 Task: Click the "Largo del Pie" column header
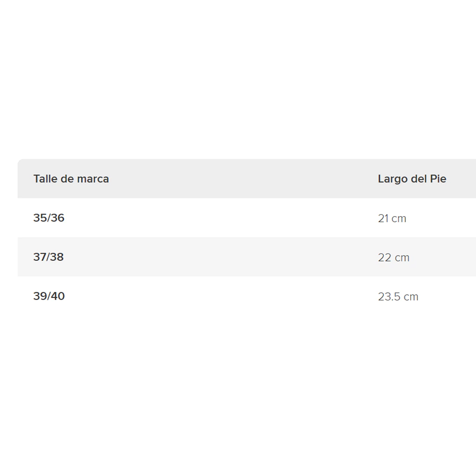click(412, 179)
